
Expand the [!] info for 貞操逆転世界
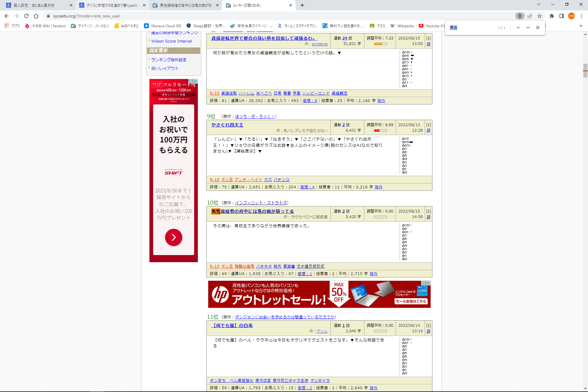[x=428, y=38]
